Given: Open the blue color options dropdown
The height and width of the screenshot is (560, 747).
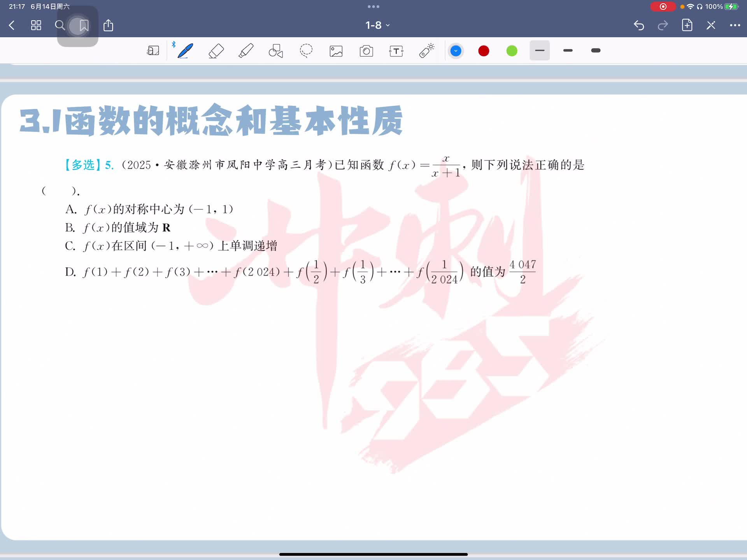Looking at the screenshot, I should pos(456,51).
